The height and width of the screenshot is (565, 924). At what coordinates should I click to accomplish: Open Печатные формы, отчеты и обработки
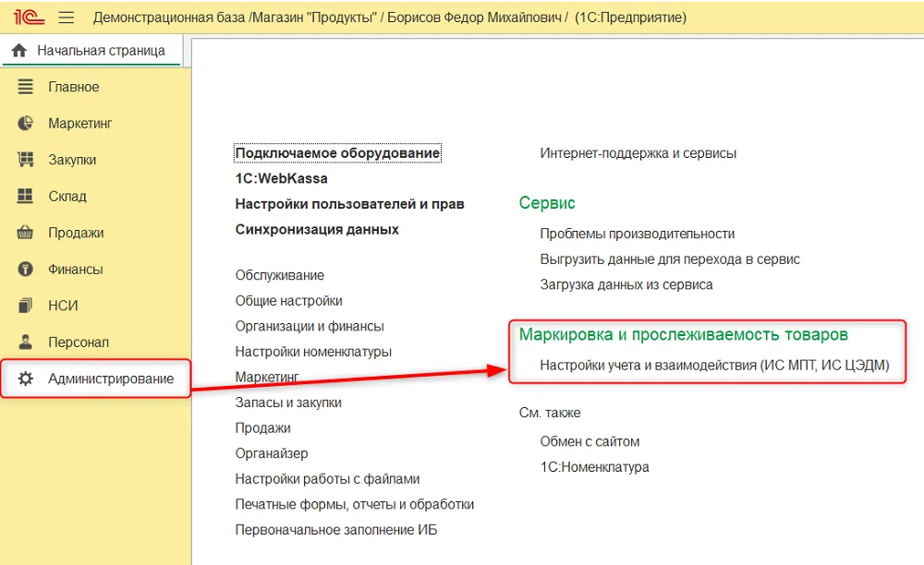(x=354, y=504)
